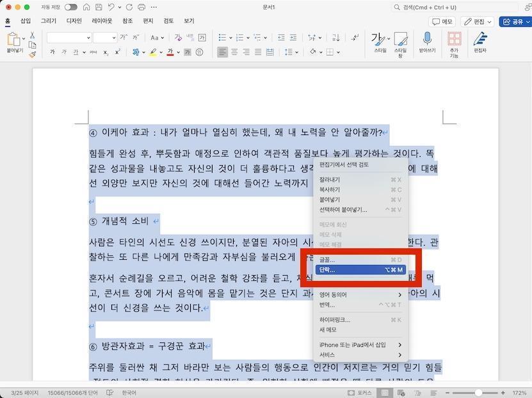Click the blue 공유 share button
Image resolution: width=532 pixels, height=398 pixels.
[515, 22]
